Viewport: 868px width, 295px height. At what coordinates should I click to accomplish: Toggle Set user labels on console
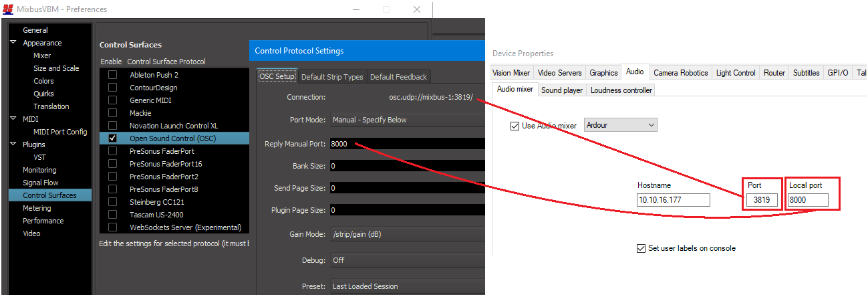[641, 248]
